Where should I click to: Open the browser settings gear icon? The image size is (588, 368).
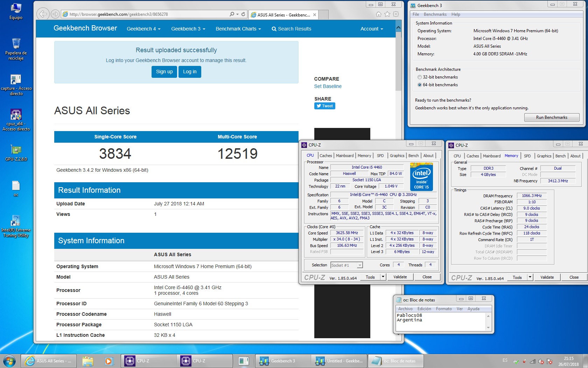point(396,14)
